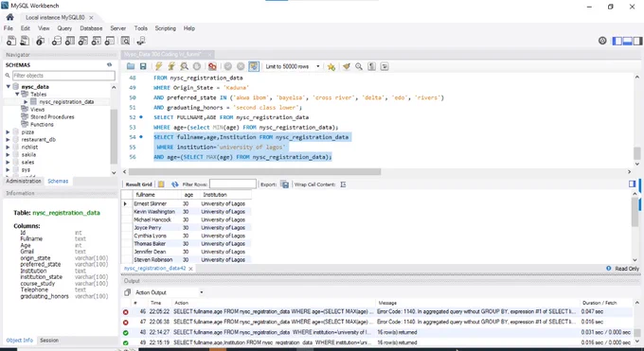Click the Workbench preferences gear icon

coord(602,41)
